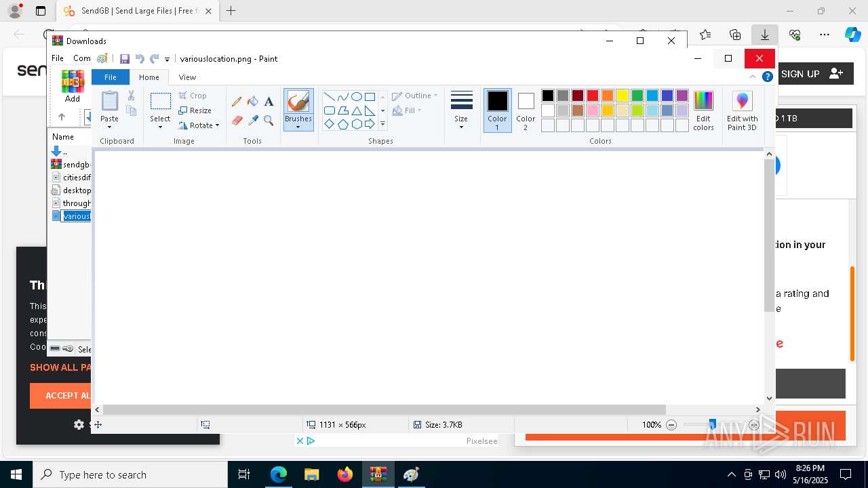Image resolution: width=868 pixels, height=488 pixels.
Task: Pick the purple color swatch
Action: point(682,96)
